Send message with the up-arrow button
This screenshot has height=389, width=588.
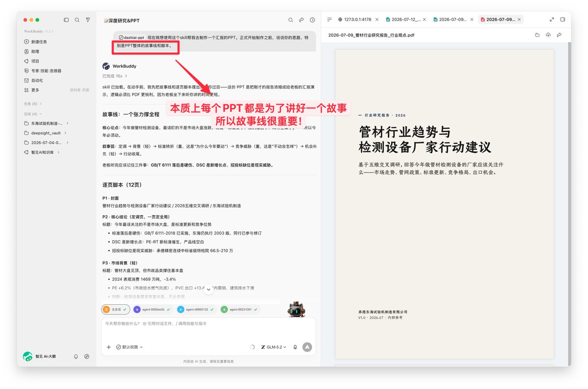tap(307, 347)
